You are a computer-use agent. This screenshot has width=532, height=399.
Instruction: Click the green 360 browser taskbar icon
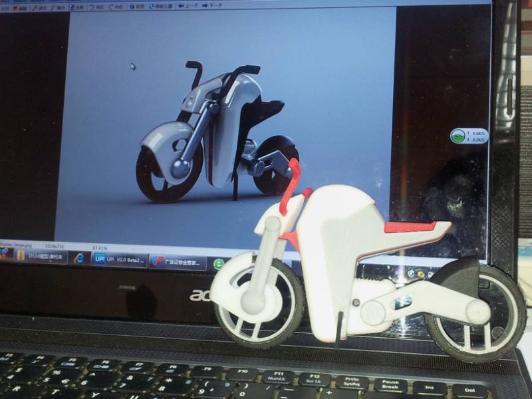coord(219,263)
